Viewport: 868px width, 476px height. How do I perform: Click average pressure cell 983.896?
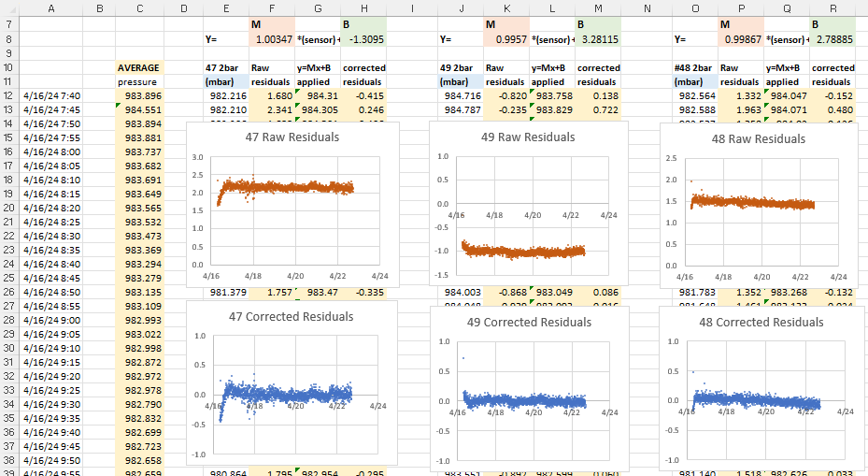pyautogui.click(x=139, y=95)
